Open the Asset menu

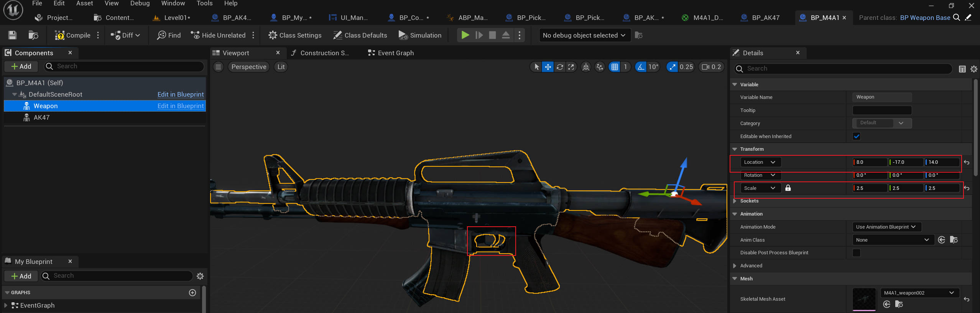coord(84,3)
